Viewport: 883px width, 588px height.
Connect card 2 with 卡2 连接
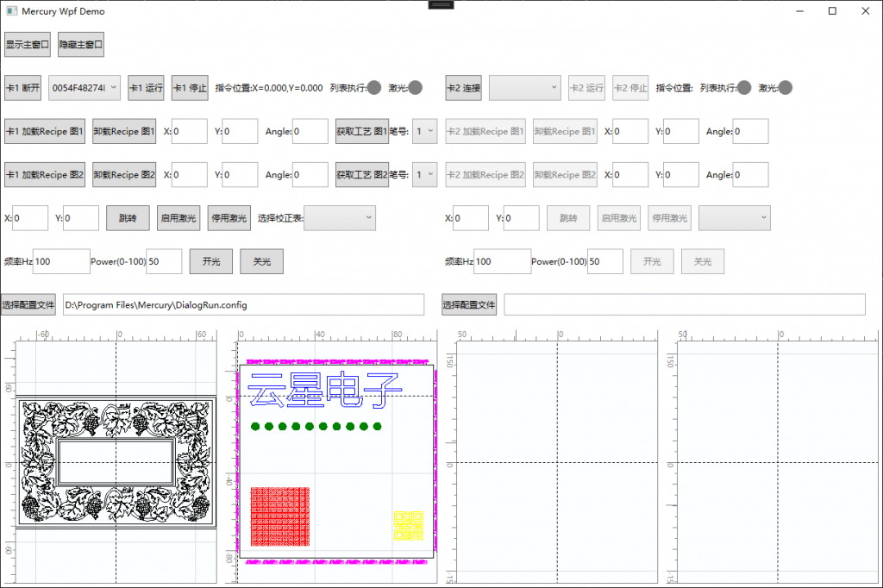coord(463,88)
